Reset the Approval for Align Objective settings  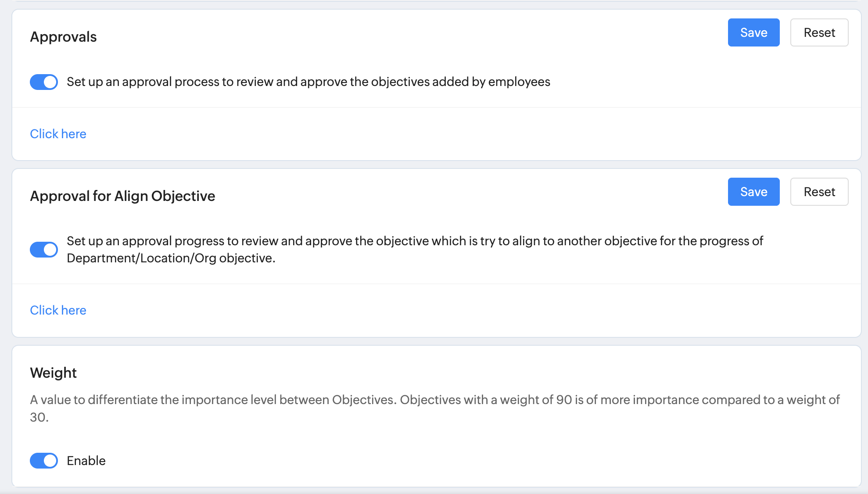[819, 192]
